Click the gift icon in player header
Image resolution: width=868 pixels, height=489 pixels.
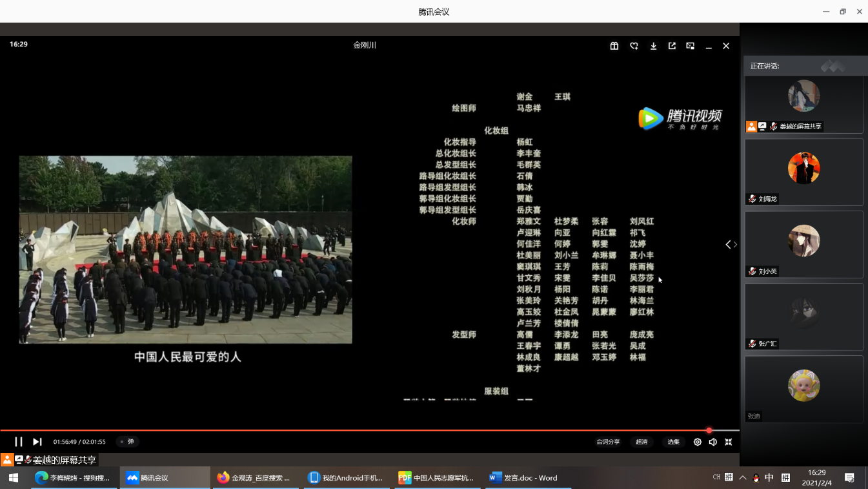pyautogui.click(x=614, y=46)
